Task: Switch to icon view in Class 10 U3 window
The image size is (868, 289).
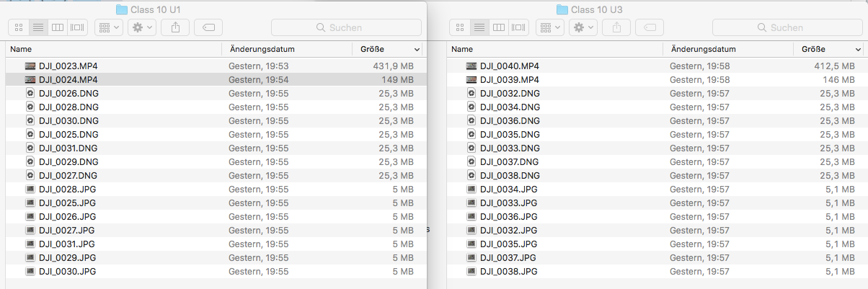Action: click(x=460, y=27)
